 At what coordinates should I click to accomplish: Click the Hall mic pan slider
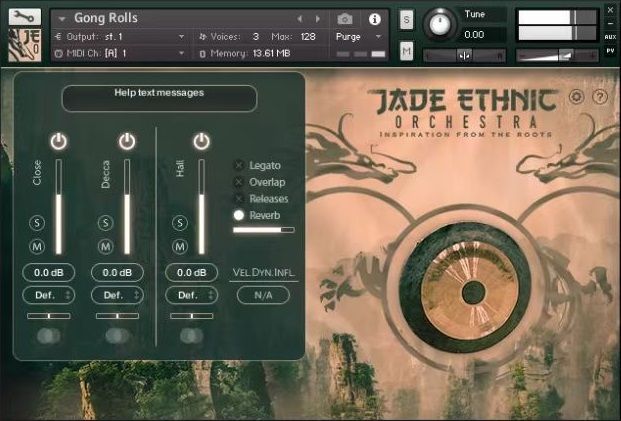[x=192, y=316]
